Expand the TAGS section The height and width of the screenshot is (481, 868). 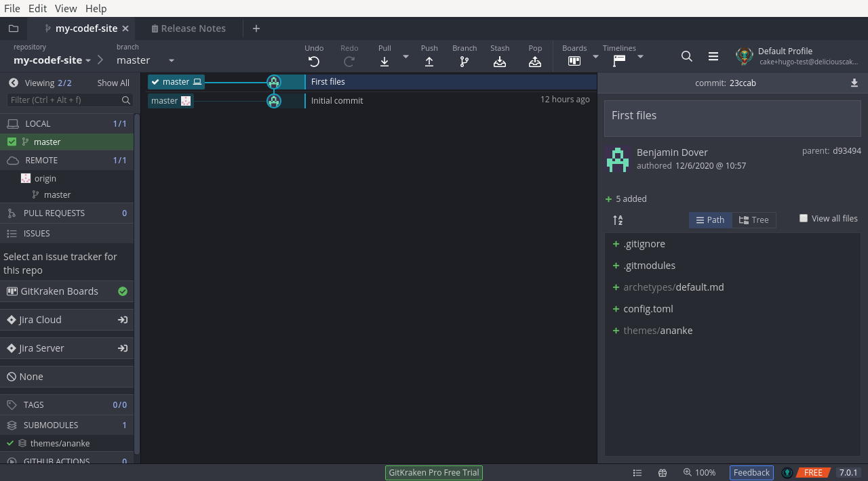click(x=66, y=405)
